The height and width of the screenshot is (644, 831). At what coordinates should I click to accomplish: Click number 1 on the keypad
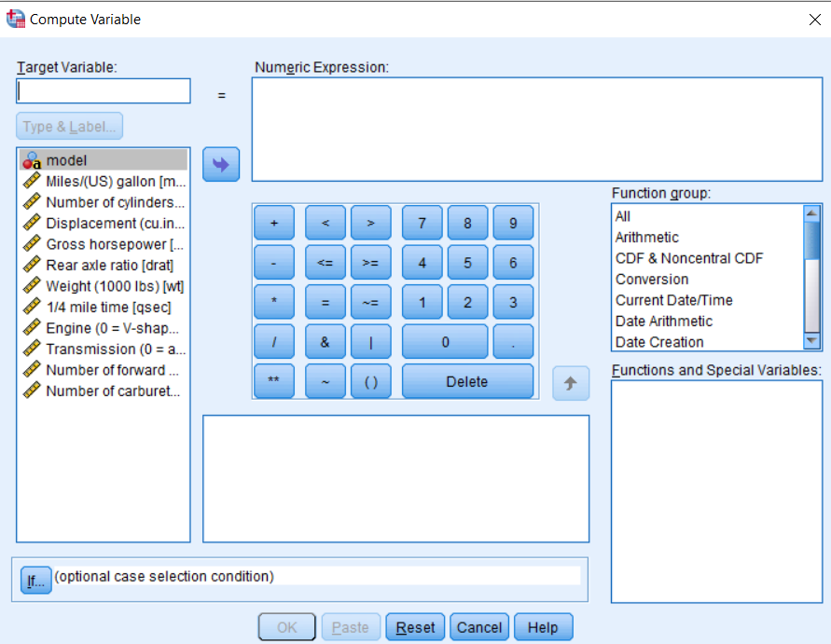(x=422, y=302)
